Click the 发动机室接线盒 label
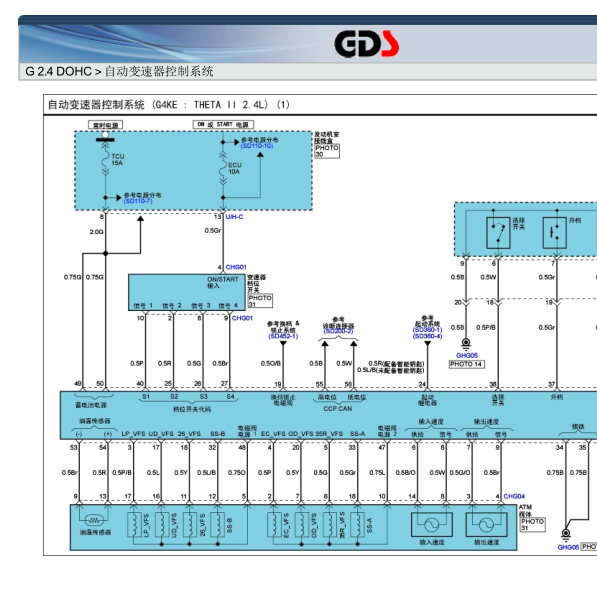 [x=327, y=137]
